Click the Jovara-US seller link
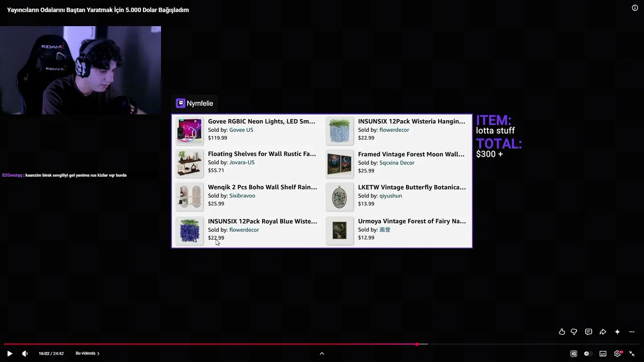Image resolution: width=644 pixels, height=362 pixels. [242, 162]
